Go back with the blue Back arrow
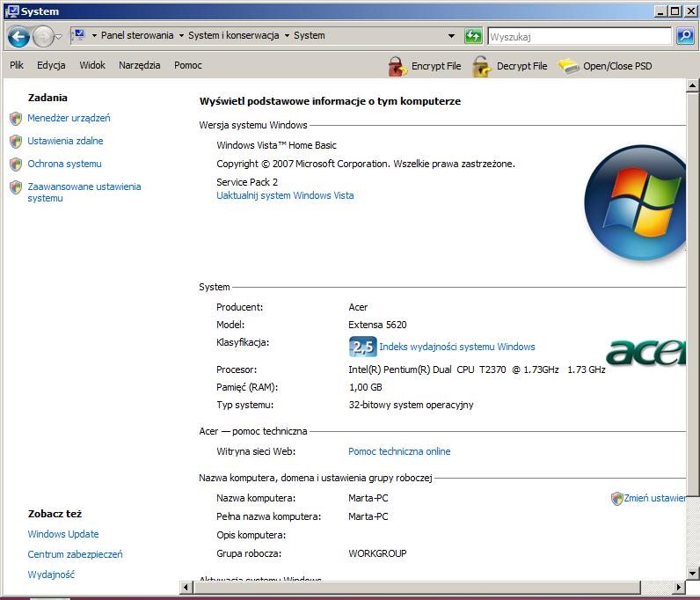This screenshot has height=600, width=700. (18, 36)
